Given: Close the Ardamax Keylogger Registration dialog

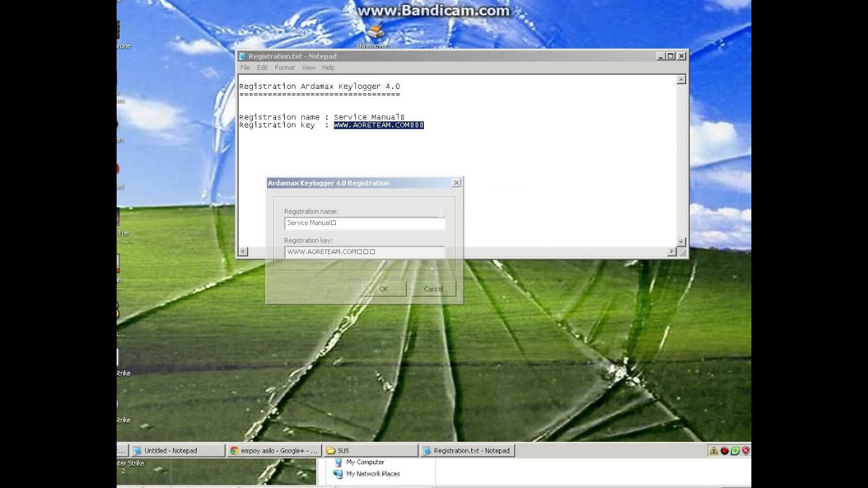Looking at the screenshot, I should tap(456, 182).
